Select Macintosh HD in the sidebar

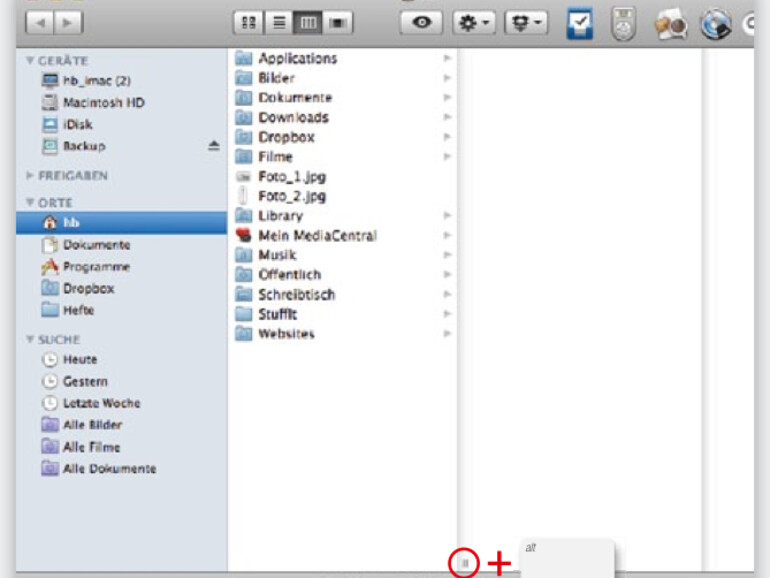121,102
